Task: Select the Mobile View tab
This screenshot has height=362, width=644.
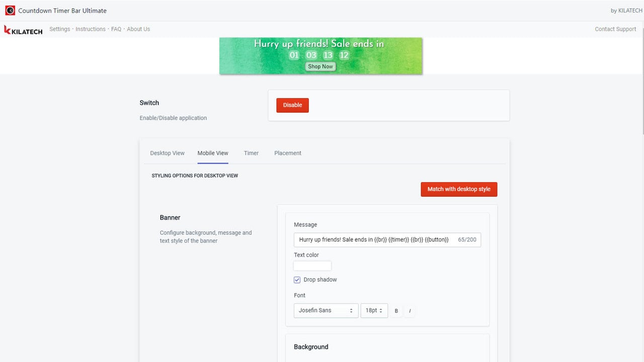Action: [x=213, y=153]
